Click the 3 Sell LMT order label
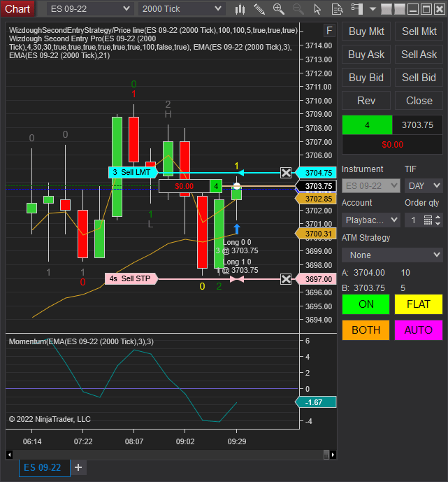This screenshot has height=482, width=448. 132,173
